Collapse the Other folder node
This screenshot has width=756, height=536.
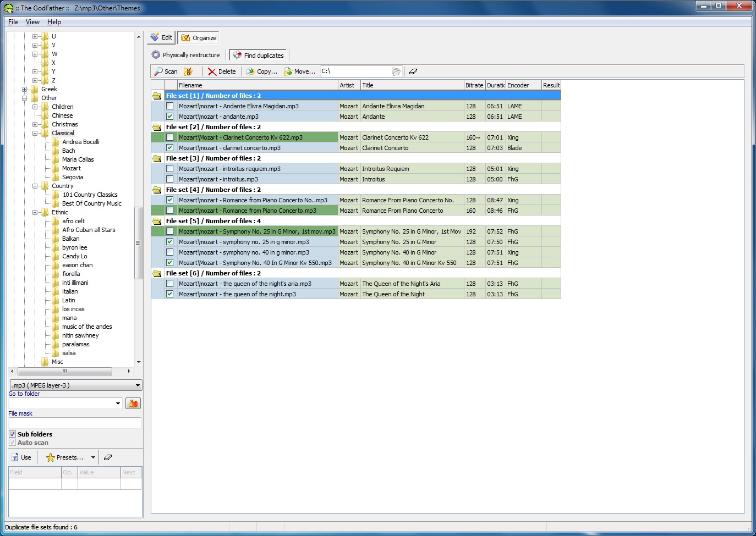coord(25,98)
